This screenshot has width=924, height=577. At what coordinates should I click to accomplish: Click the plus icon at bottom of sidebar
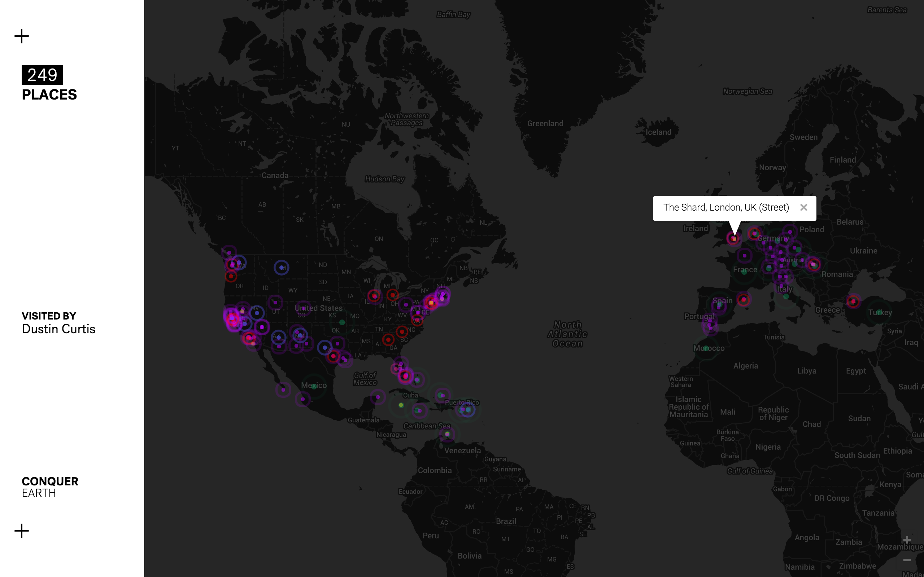coord(22,531)
